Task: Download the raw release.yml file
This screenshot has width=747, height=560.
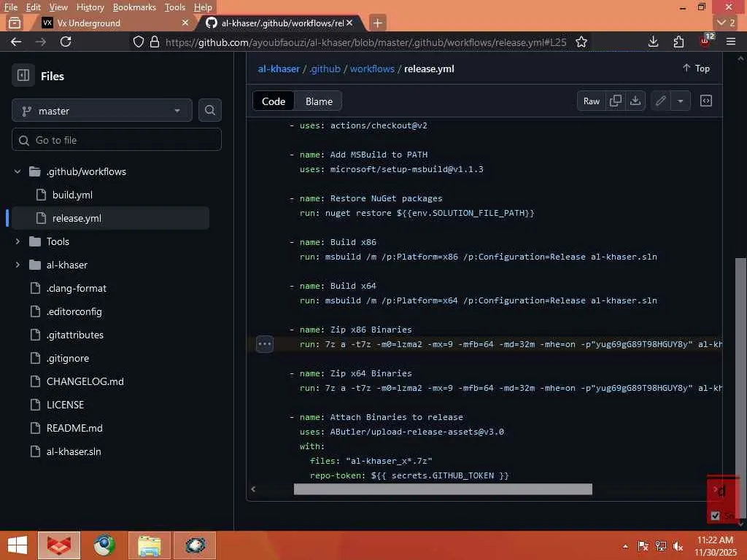Action: [635, 101]
